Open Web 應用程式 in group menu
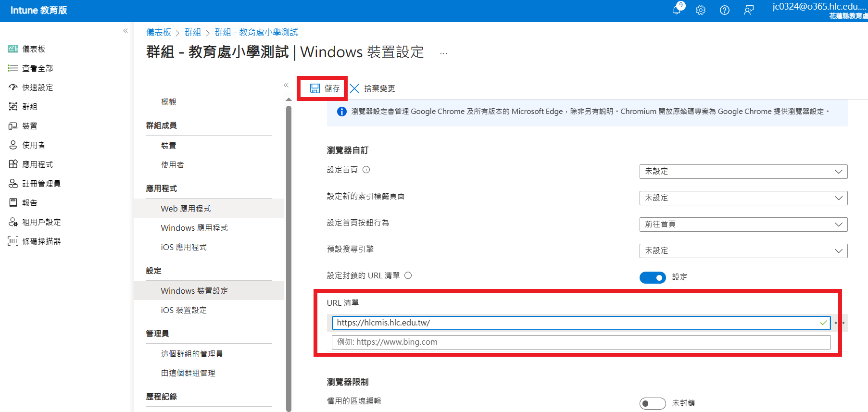868x412 pixels. point(186,209)
